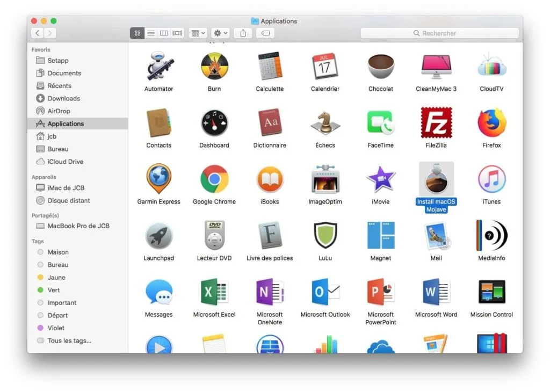
Task: Click the Calculette calculator icon
Action: tap(270, 66)
